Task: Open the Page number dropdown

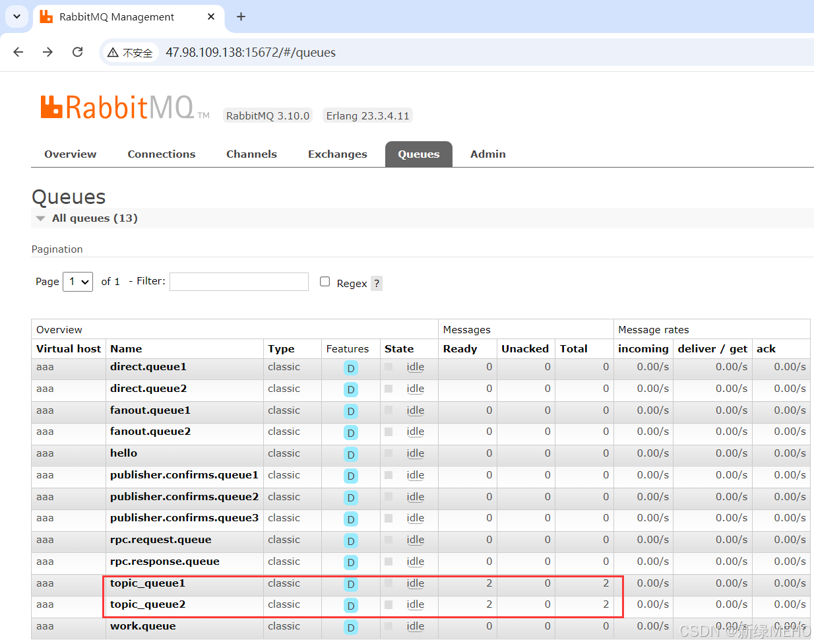Action: tap(78, 282)
